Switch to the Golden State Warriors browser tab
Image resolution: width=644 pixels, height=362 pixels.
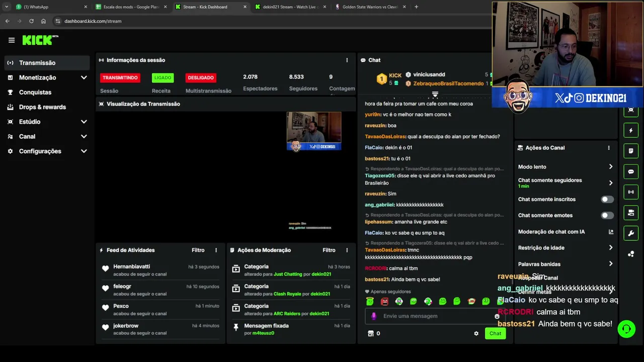coord(370,7)
